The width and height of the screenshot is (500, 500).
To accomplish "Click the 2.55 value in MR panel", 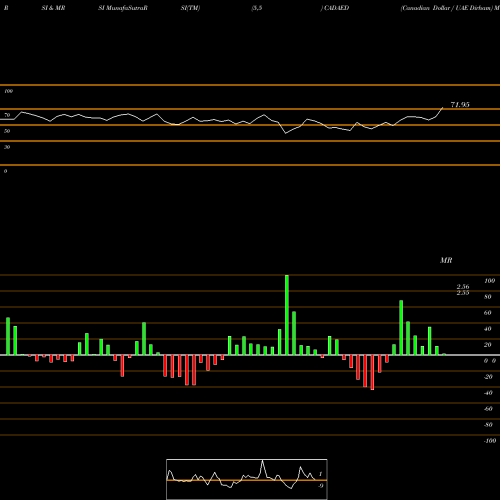I will [463, 293].
